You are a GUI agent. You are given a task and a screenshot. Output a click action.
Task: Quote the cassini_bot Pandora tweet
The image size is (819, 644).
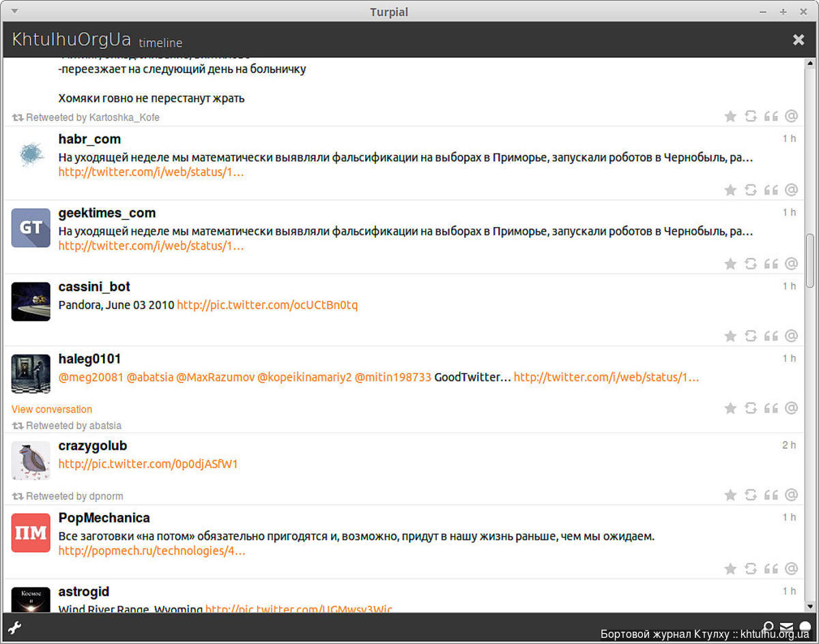click(771, 336)
